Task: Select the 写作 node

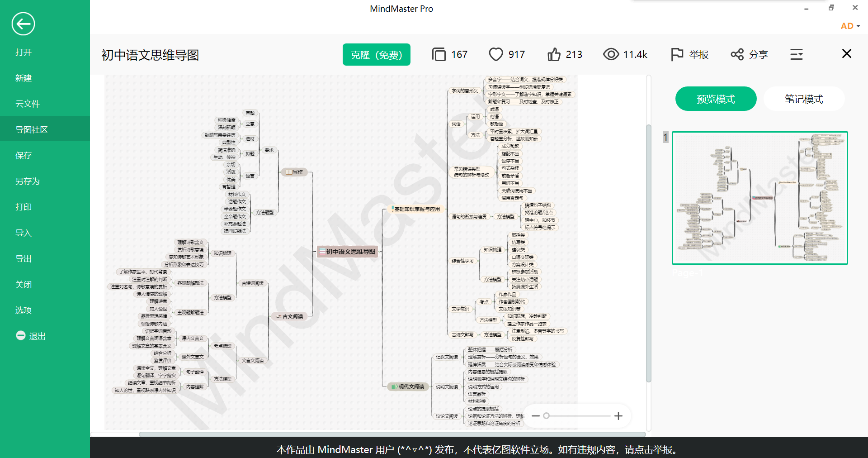Action: click(x=294, y=172)
